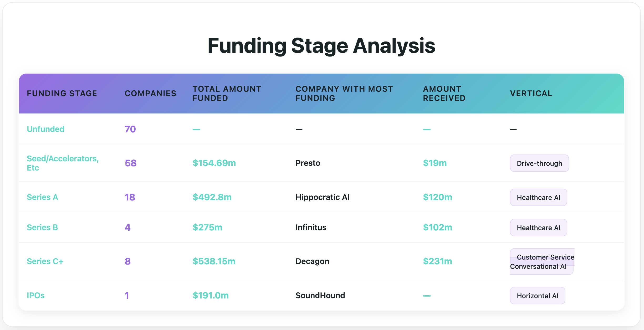Click the $231m amount received

coord(437,261)
